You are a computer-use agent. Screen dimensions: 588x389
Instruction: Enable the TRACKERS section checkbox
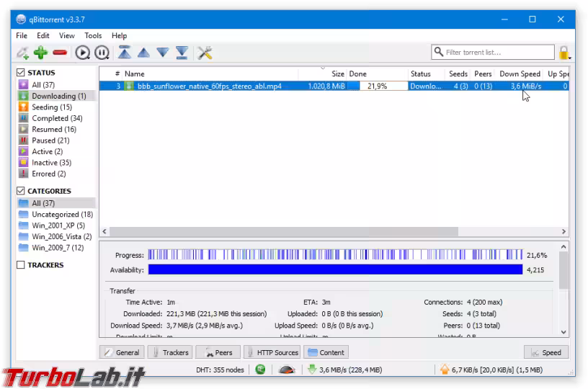tap(21, 265)
